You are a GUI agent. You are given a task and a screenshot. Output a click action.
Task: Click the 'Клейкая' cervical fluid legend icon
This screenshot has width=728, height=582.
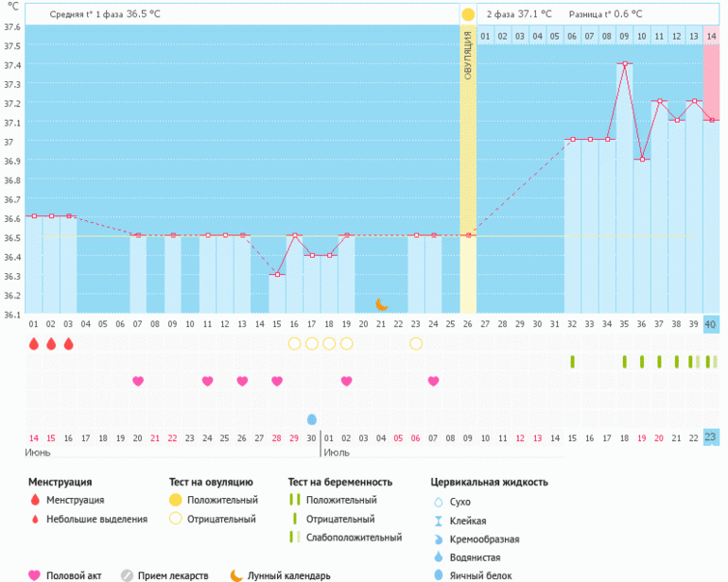(x=437, y=521)
